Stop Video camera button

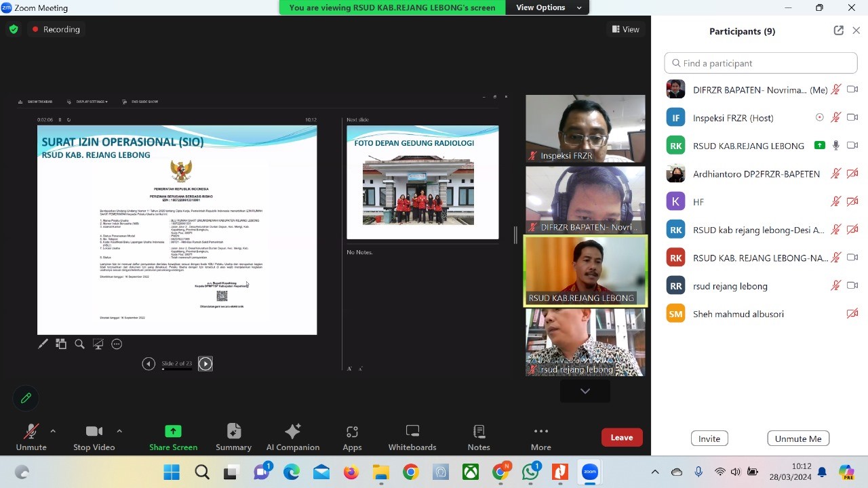tap(94, 437)
